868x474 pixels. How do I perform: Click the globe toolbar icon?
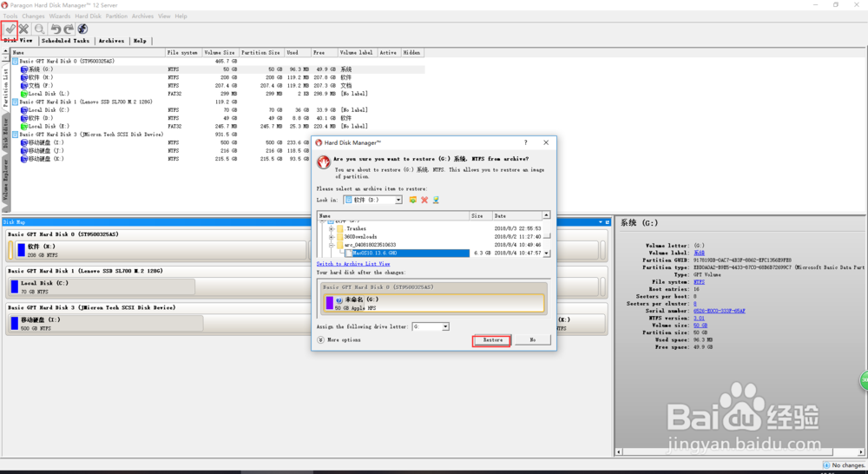click(x=82, y=29)
